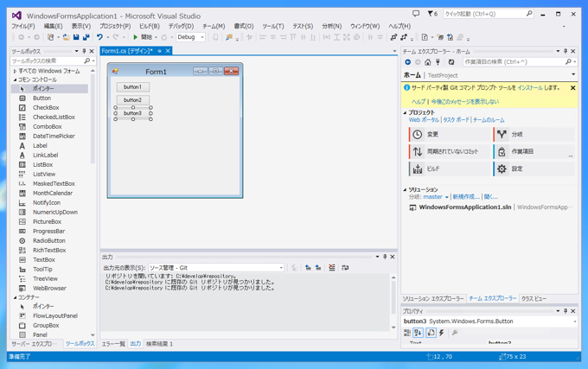Show Events lightning bolt in Properties
The width and height of the screenshot is (588, 369).
click(442, 333)
